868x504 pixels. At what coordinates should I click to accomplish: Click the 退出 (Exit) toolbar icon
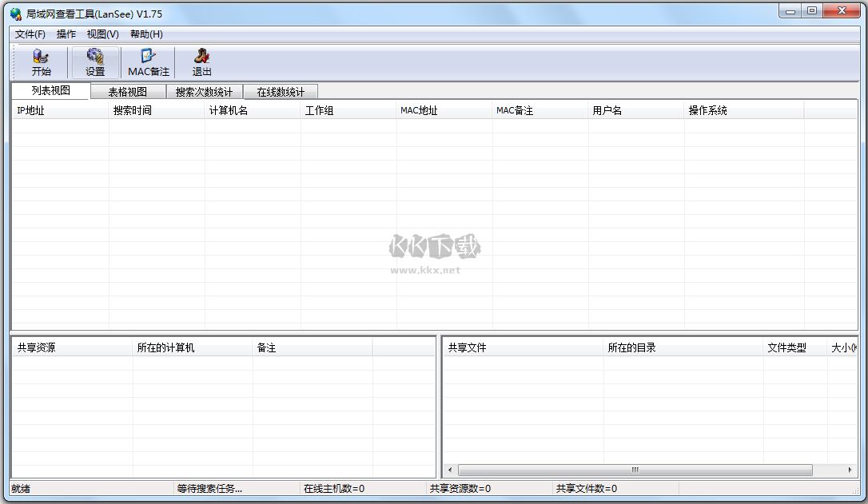[x=201, y=62]
